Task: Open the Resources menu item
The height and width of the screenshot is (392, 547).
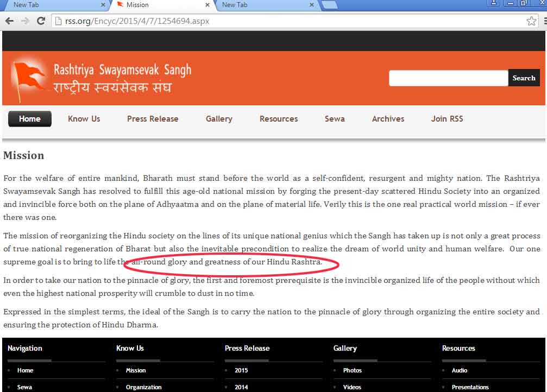Action: tap(279, 119)
